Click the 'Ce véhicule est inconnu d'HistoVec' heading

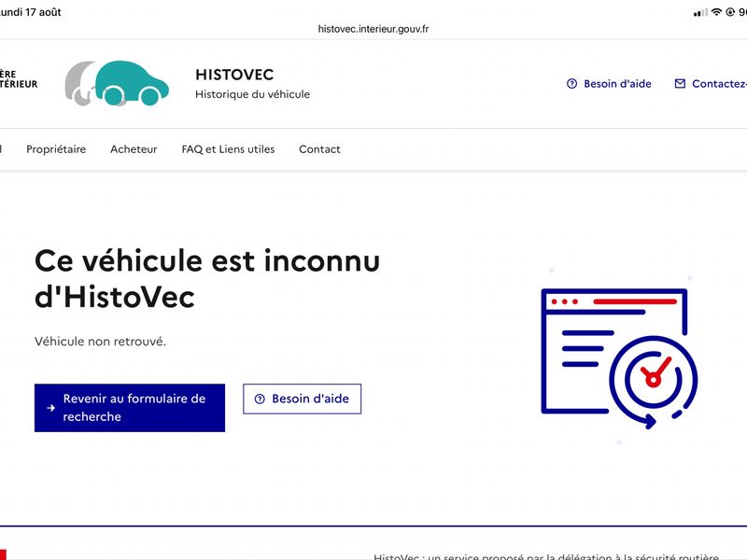pos(207,279)
